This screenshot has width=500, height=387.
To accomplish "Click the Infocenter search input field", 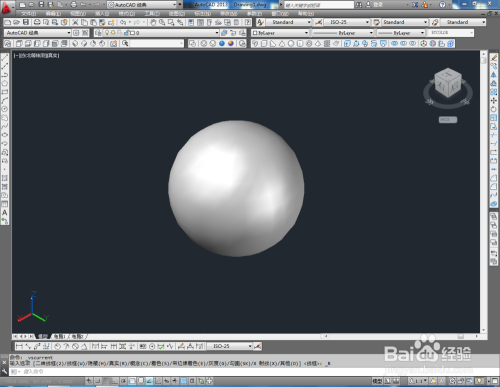I will [x=319, y=5].
